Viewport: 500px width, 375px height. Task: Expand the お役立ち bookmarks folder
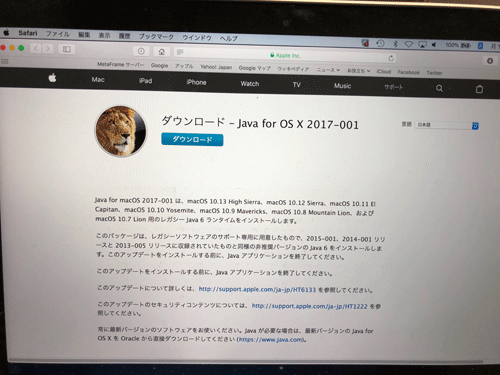tap(358, 71)
